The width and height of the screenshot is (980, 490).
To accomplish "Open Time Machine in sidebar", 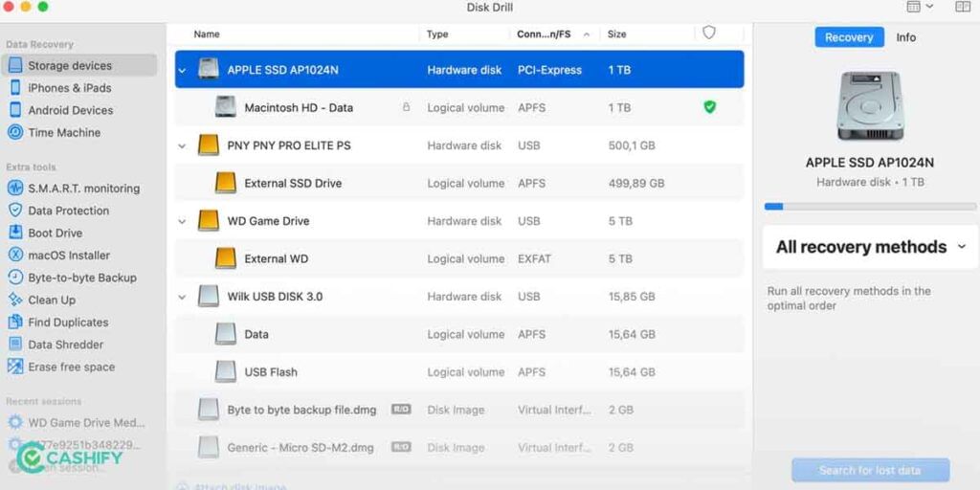I will pos(64,132).
